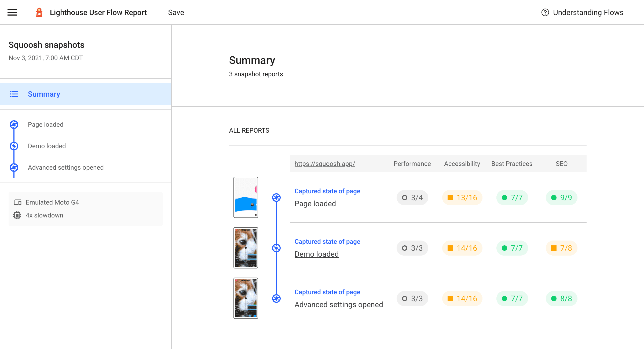Click the https://squoosh.app/ URL link
Image resolution: width=644 pixels, height=349 pixels.
(325, 164)
